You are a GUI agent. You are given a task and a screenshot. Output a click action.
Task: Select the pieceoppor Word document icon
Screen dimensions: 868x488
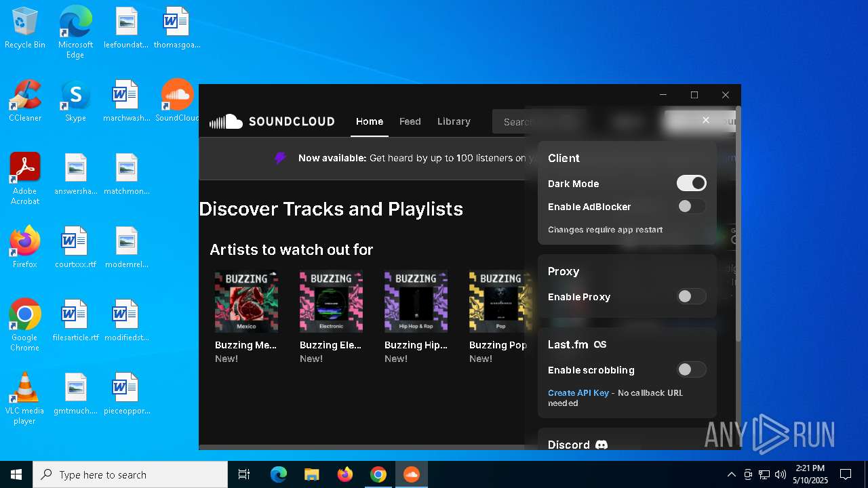pos(126,393)
